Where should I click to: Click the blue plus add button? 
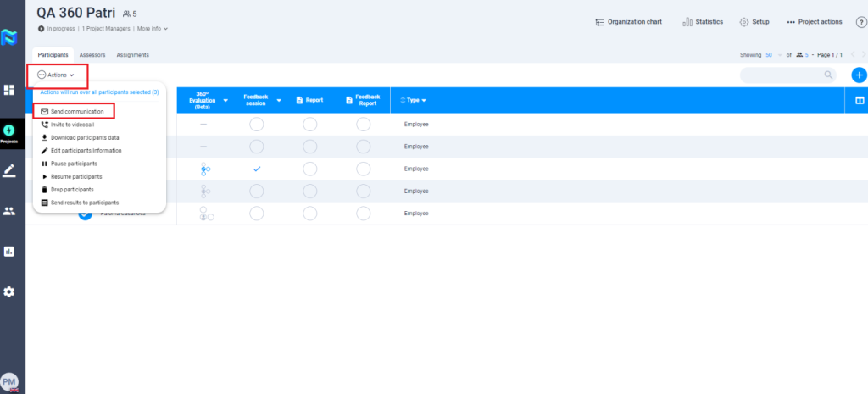(859, 75)
